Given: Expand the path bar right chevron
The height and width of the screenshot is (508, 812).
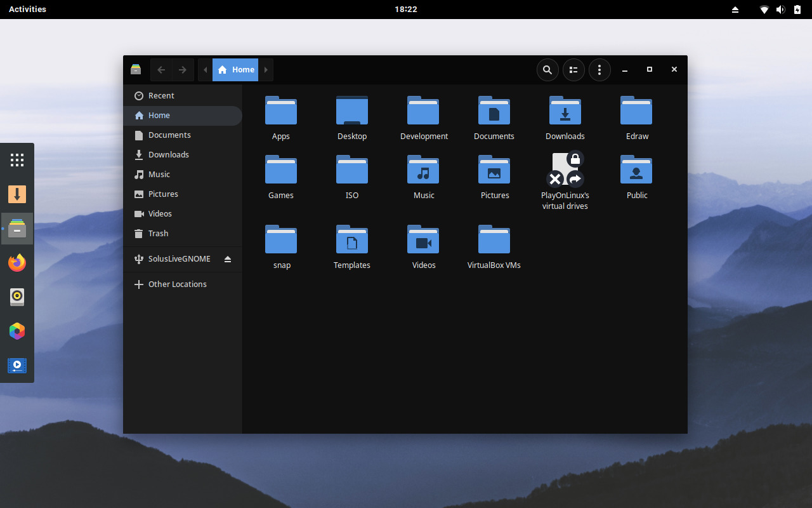Looking at the screenshot, I should pos(266,69).
